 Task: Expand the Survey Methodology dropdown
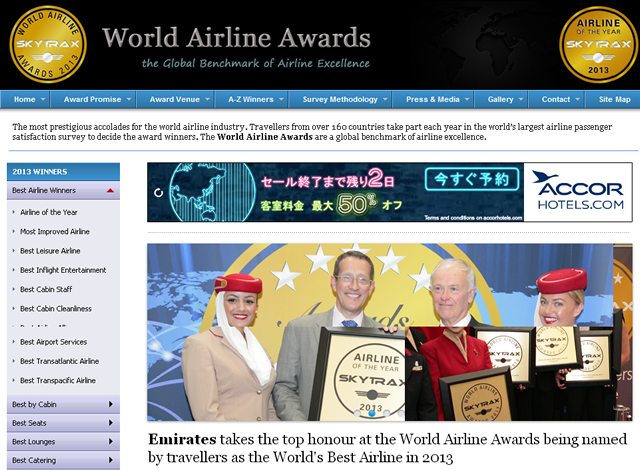point(344,100)
